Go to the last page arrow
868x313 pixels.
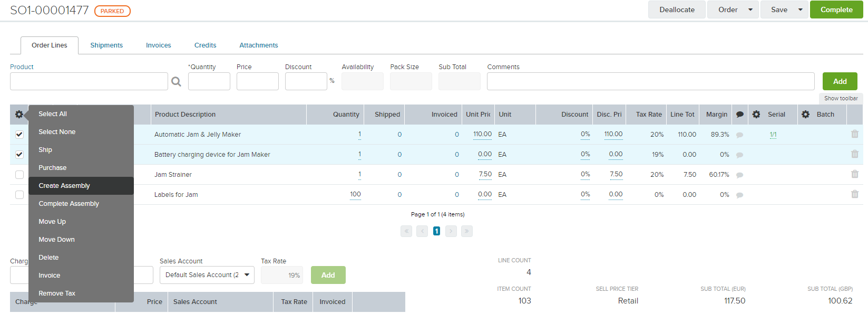tap(466, 231)
